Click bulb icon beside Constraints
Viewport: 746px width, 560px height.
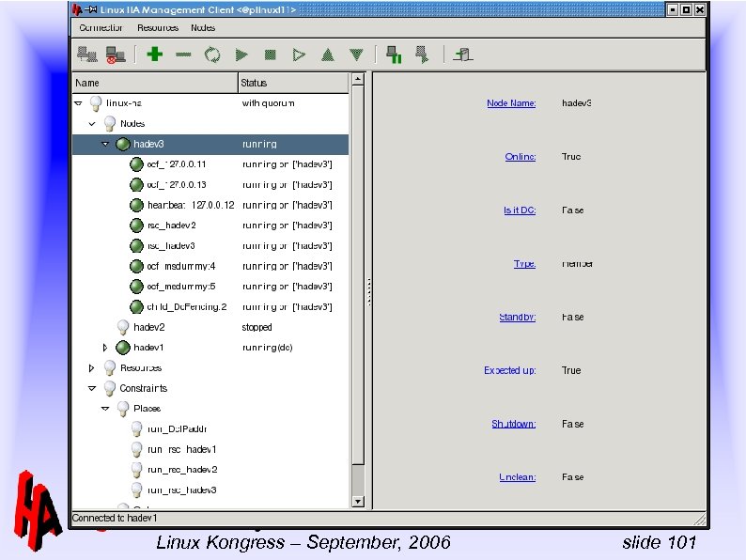pos(109,388)
